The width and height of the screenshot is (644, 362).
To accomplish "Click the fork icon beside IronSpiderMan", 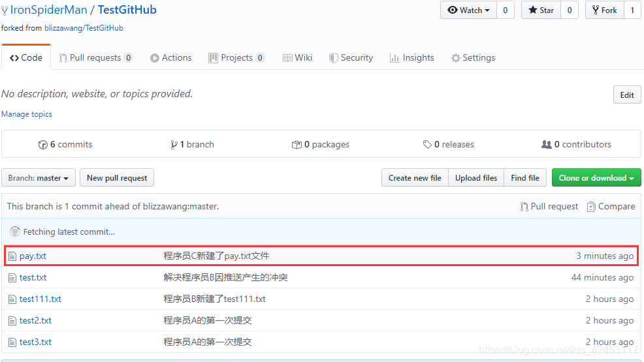I will coord(5,10).
